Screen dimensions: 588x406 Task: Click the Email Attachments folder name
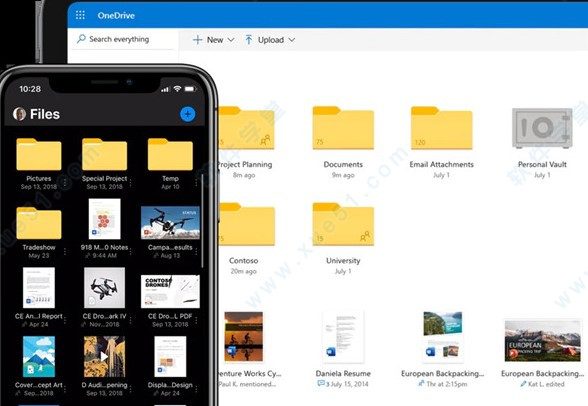click(441, 164)
